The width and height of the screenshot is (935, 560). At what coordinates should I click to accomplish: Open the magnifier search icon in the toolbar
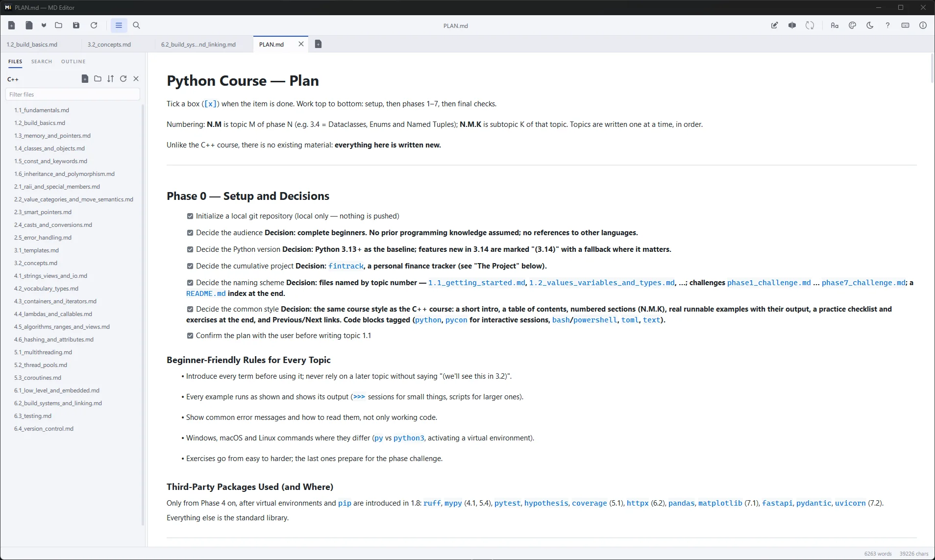coord(137,25)
